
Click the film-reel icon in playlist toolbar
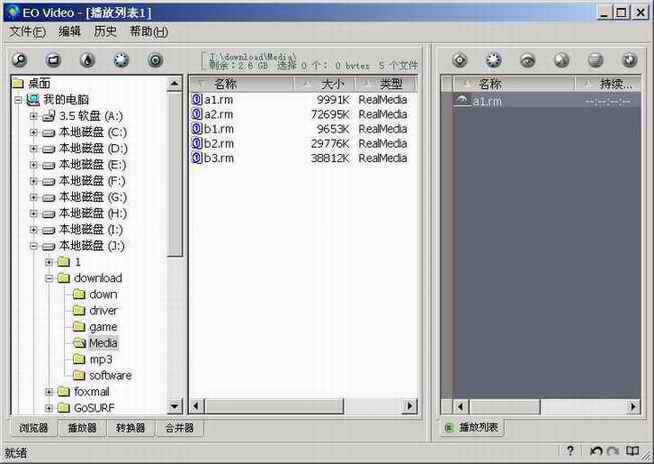click(494, 60)
